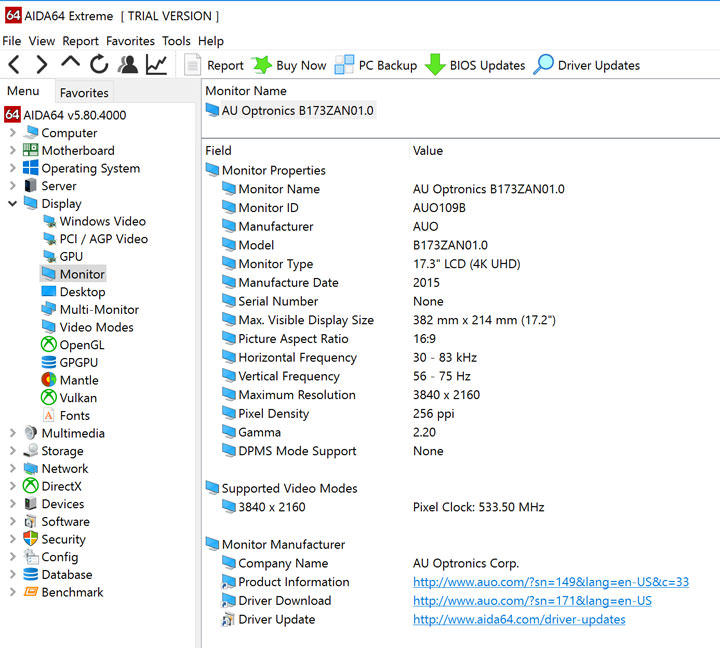
Task: Switch to the Favorites tab
Action: click(x=84, y=93)
